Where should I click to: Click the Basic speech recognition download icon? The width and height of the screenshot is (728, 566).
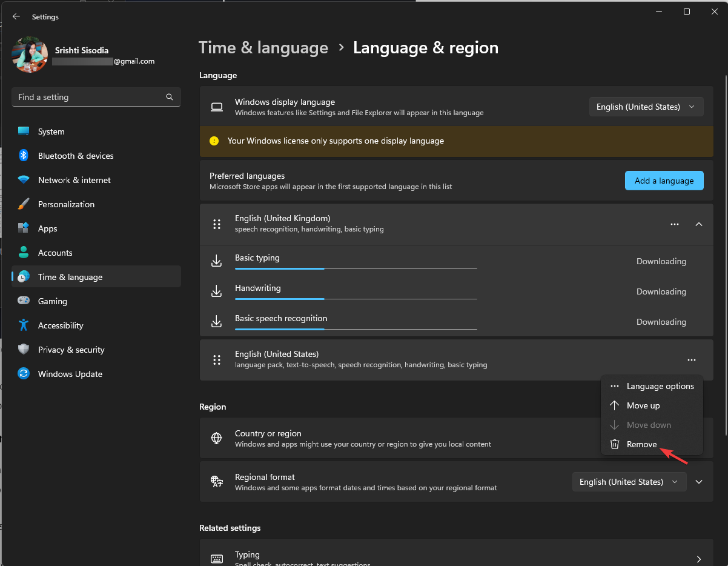[x=217, y=322]
